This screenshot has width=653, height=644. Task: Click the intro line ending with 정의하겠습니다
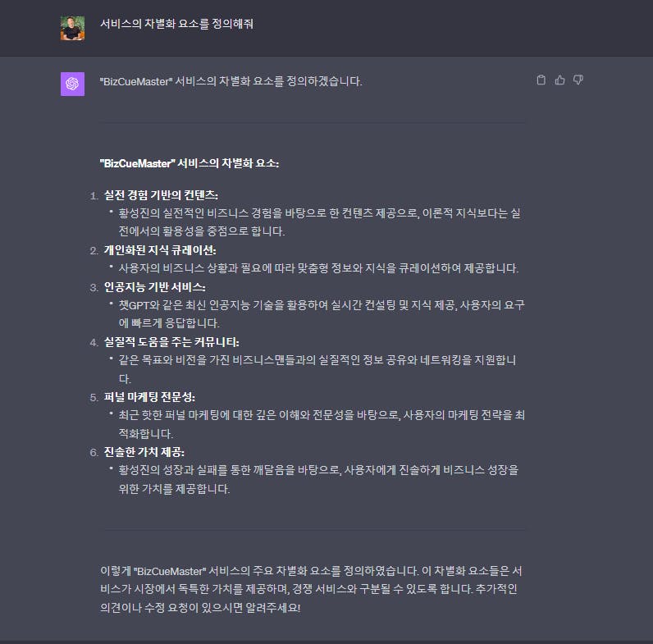[231, 81]
